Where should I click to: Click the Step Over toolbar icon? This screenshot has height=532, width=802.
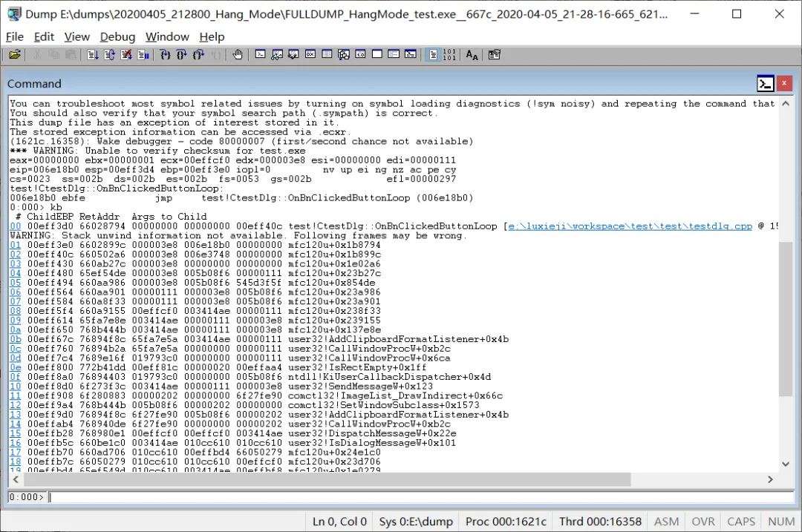(182, 55)
